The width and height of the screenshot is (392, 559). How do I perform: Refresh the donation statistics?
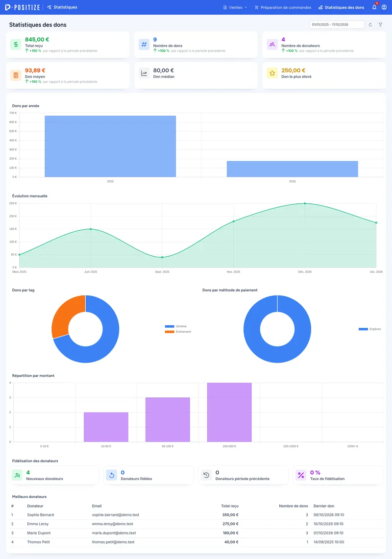370,24
